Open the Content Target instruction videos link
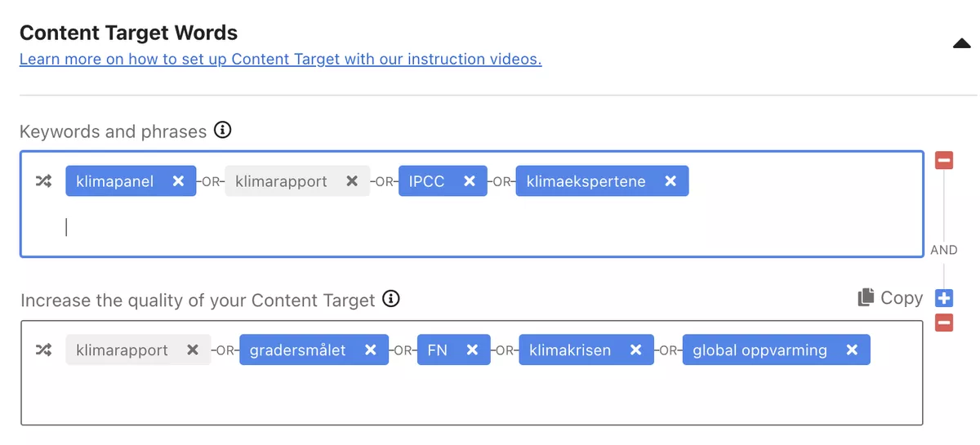This screenshot has width=980, height=445. click(x=280, y=59)
